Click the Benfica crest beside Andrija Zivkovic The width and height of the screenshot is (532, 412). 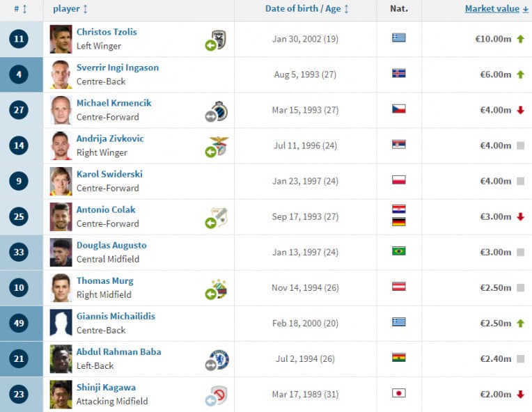219,145
